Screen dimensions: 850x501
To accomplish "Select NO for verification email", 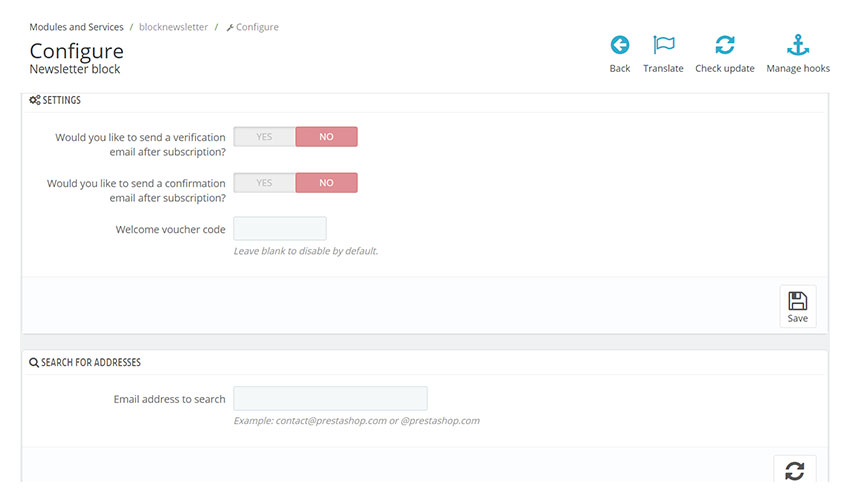I will tap(326, 137).
